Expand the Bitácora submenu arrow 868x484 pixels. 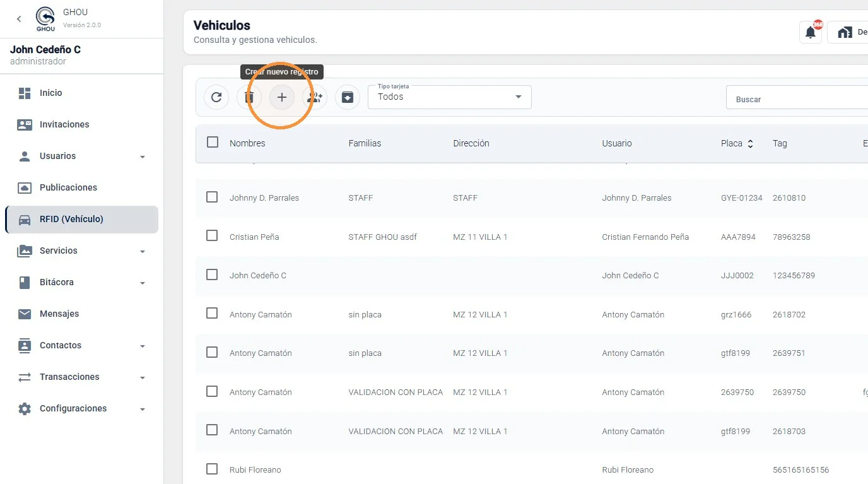pos(143,283)
